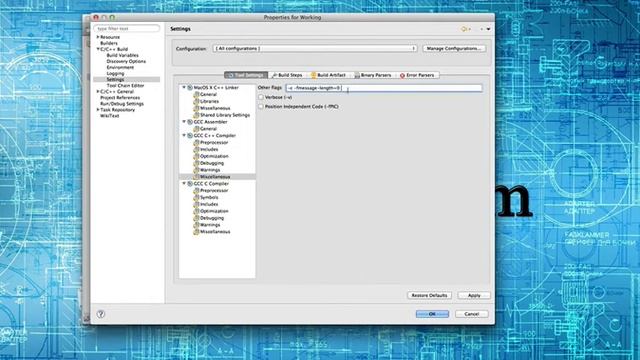
Task: Select the Libraries icon under the linker
Action: [196, 101]
